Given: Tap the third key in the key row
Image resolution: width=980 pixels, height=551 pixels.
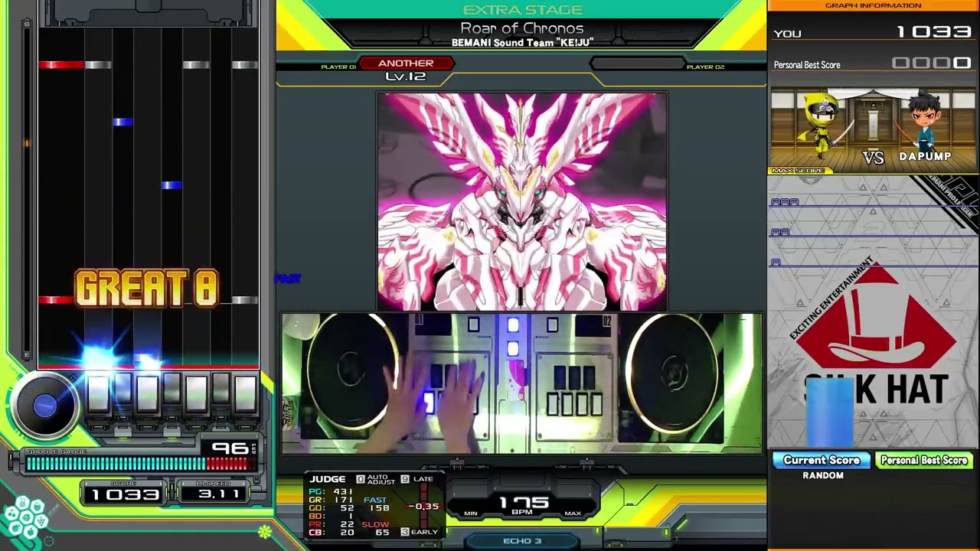Looking at the screenshot, I should coord(147,393).
